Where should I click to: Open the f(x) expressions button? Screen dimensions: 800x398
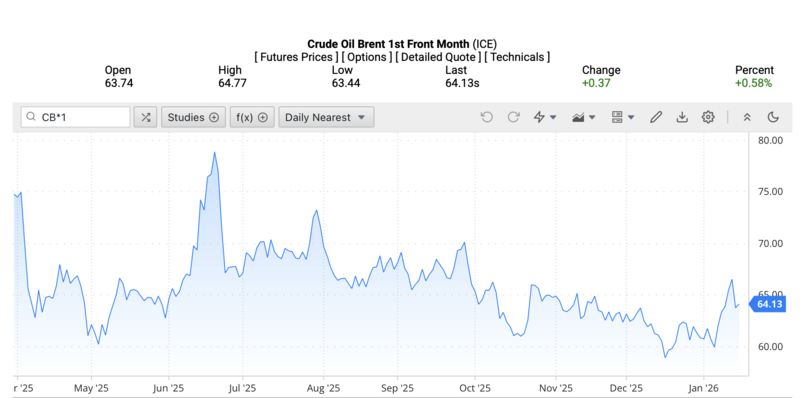point(252,117)
